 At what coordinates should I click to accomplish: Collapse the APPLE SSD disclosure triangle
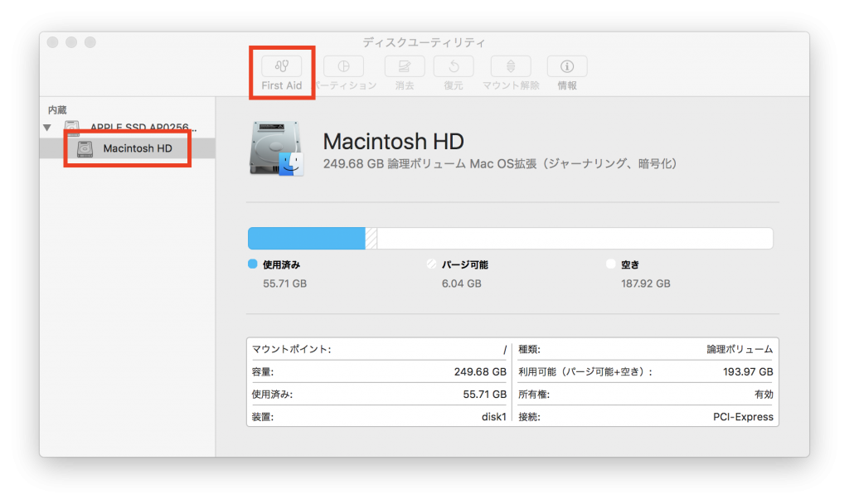click(47, 128)
